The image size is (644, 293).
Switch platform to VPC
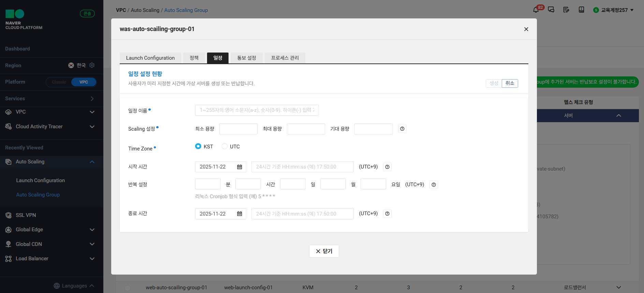click(84, 82)
